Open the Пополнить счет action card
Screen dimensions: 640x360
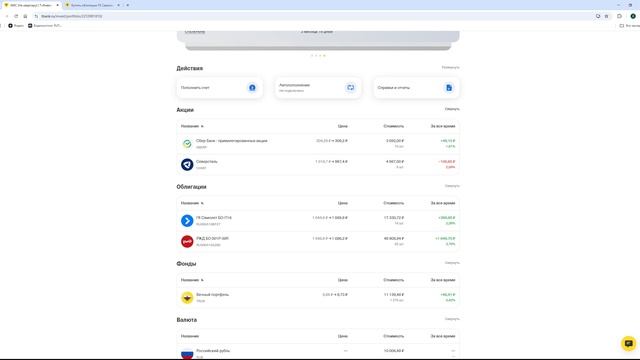click(220, 88)
